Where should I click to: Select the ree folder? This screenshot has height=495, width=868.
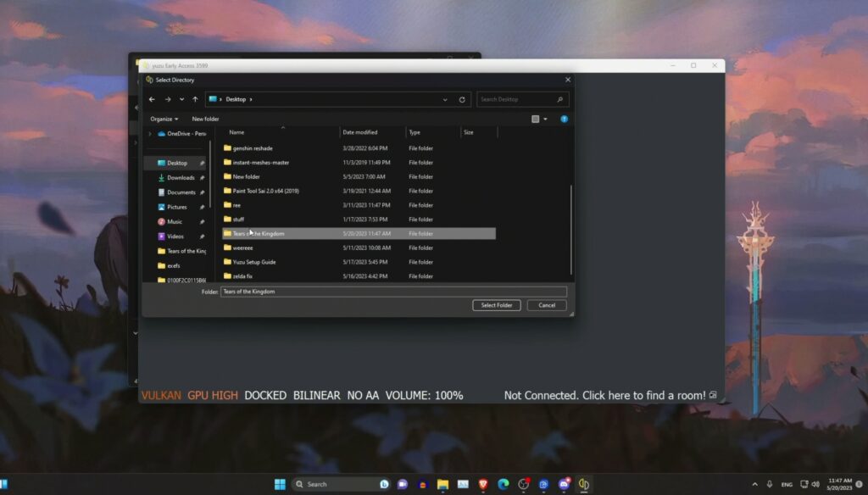coord(359,205)
